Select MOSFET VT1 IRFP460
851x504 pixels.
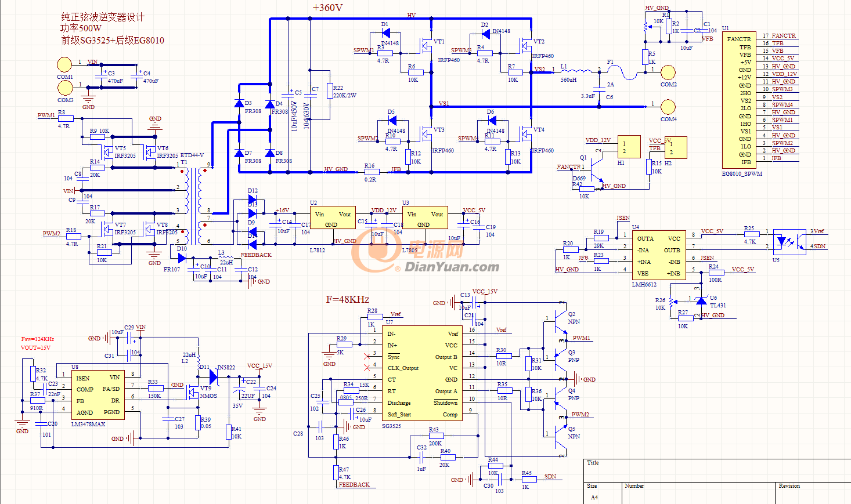pyautogui.click(x=427, y=46)
